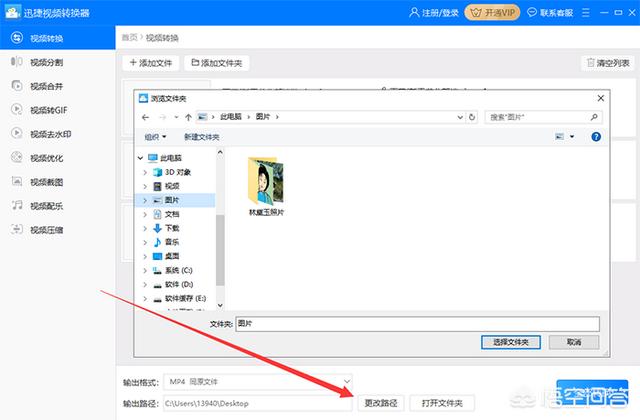Screen dimensions: 640x420
Task: Click 图片 in the address breadcrumb
Action: point(263,117)
